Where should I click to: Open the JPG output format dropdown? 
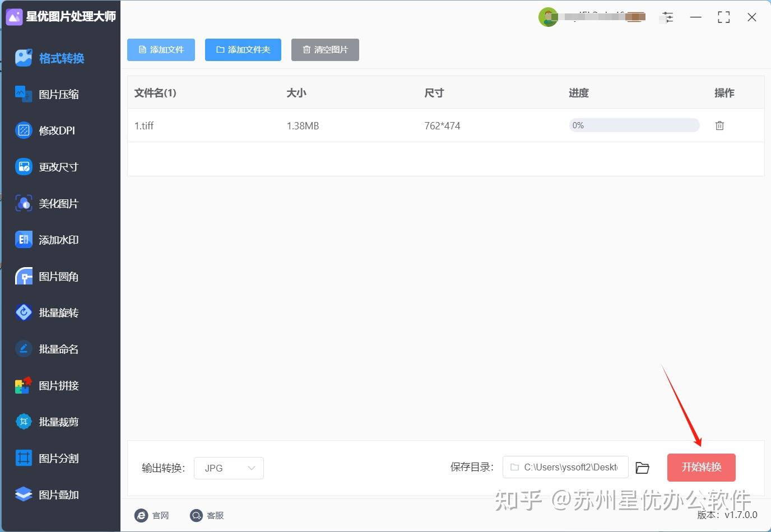[x=229, y=468]
